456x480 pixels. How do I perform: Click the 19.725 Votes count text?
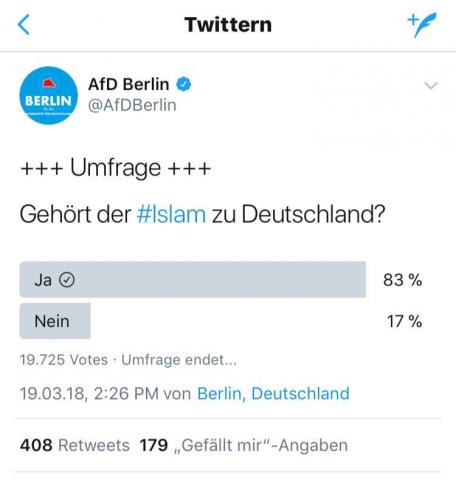pyautogui.click(x=64, y=360)
